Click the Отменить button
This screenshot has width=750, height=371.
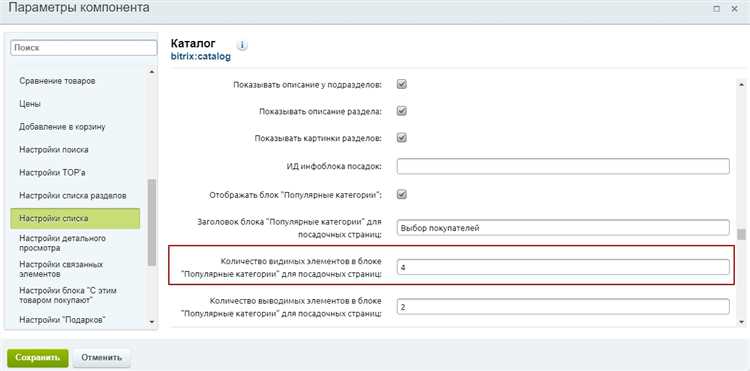(x=101, y=358)
